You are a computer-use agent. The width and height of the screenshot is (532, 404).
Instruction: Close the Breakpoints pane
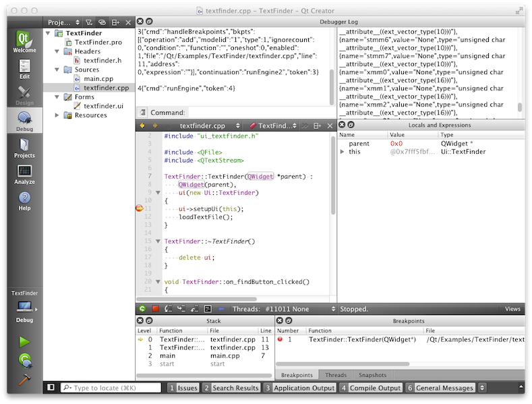pyautogui.click(x=280, y=320)
